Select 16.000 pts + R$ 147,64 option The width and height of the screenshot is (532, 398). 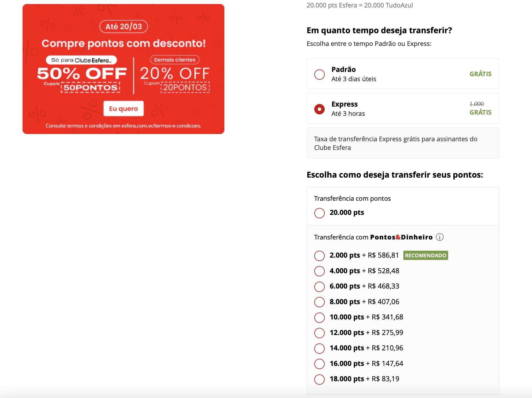point(319,364)
